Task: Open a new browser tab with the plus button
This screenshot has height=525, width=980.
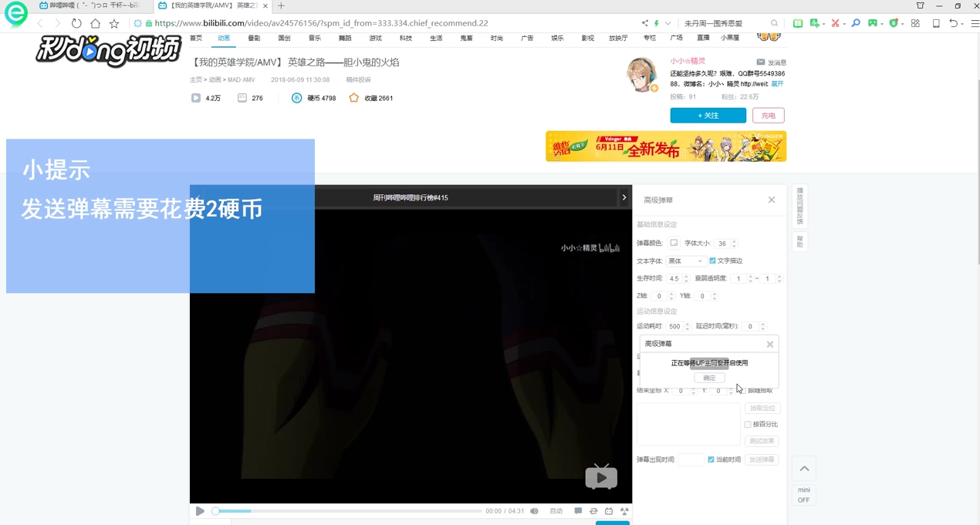Action: pos(281,5)
